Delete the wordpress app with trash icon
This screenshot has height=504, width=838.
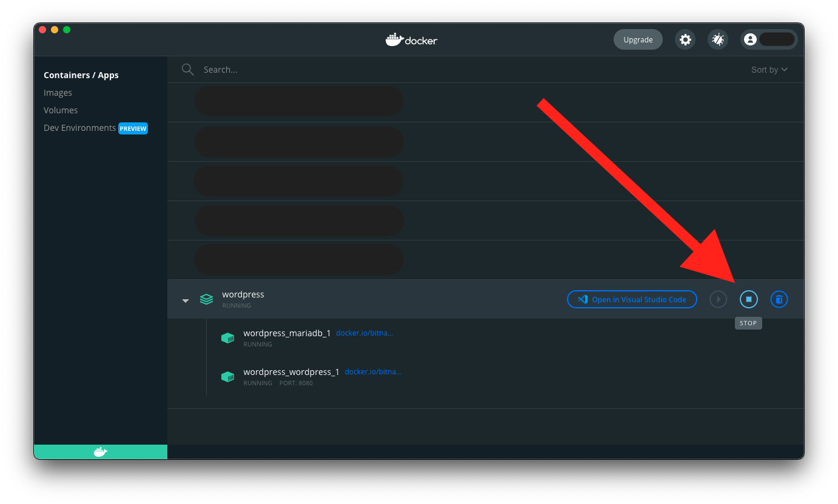pyautogui.click(x=779, y=299)
